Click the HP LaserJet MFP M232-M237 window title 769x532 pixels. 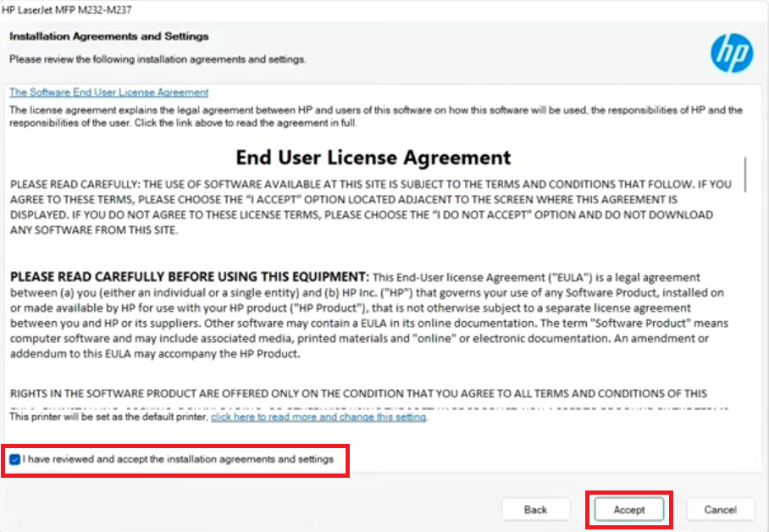click(67, 10)
